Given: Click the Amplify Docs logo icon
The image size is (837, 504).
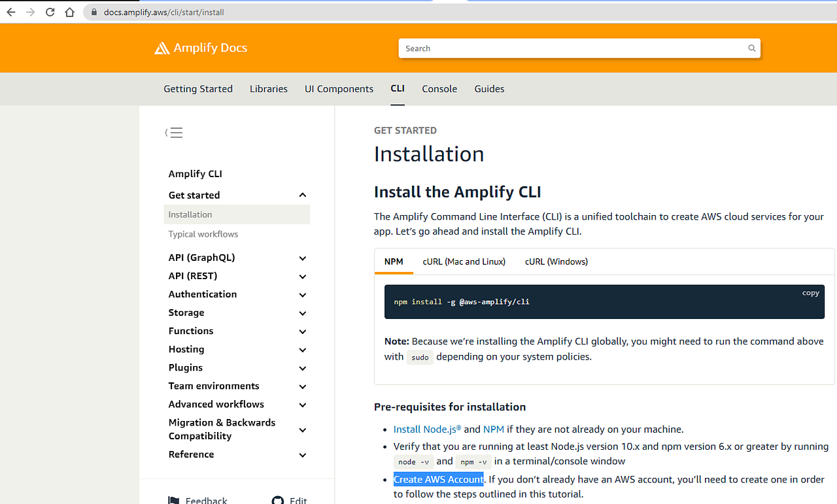Looking at the screenshot, I should coord(161,47).
